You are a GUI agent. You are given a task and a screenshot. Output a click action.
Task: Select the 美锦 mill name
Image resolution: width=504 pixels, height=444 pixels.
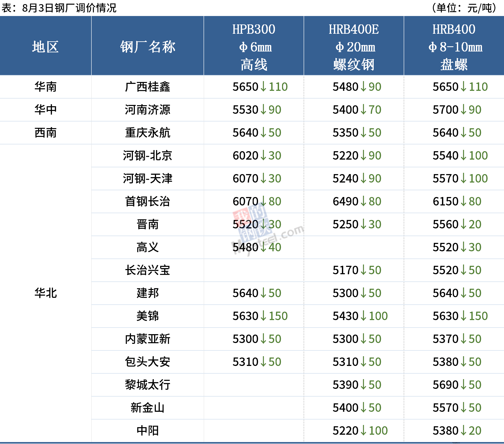pos(147,316)
